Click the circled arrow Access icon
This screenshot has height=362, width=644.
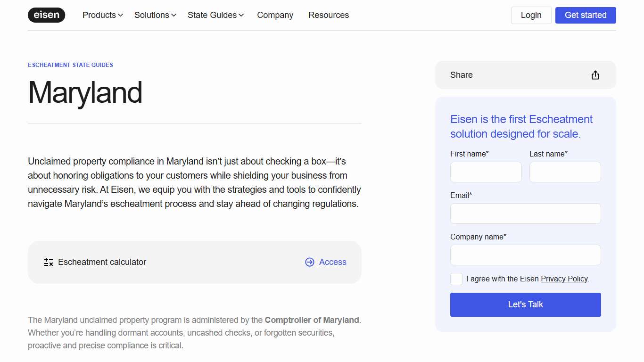click(309, 262)
